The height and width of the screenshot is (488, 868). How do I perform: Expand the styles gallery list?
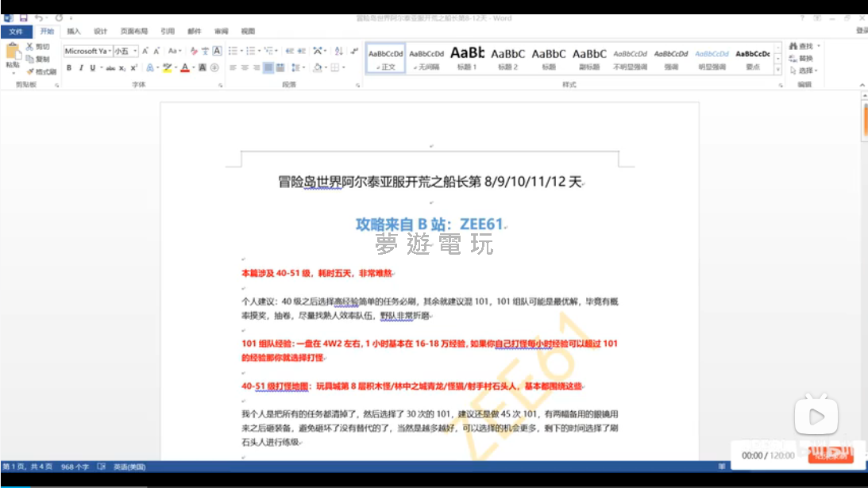pyautogui.click(x=778, y=69)
